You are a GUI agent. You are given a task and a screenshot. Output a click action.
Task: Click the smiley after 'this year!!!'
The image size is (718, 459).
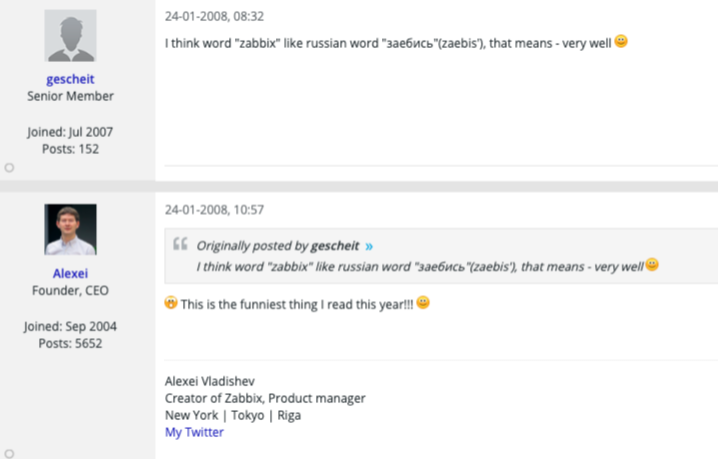[423, 302]
